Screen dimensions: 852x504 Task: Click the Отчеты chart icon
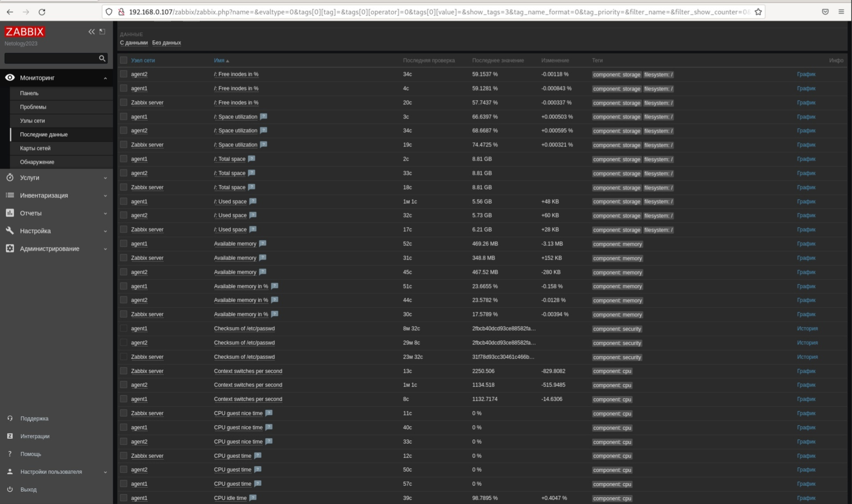(x=10, y=213)
